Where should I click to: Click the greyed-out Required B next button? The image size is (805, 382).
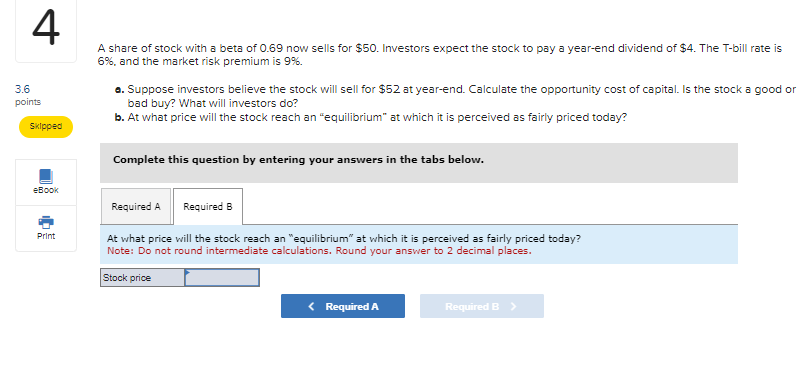click(x=482, y=306)
